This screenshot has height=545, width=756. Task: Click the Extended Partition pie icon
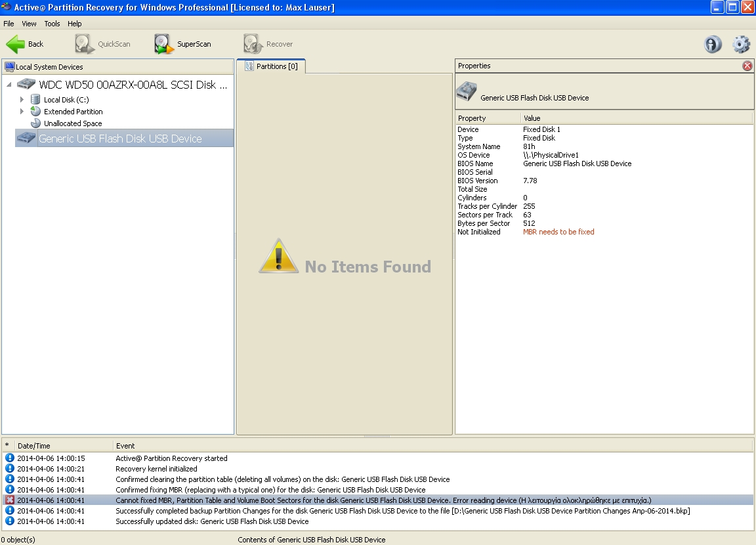click(x=35, y=111)
